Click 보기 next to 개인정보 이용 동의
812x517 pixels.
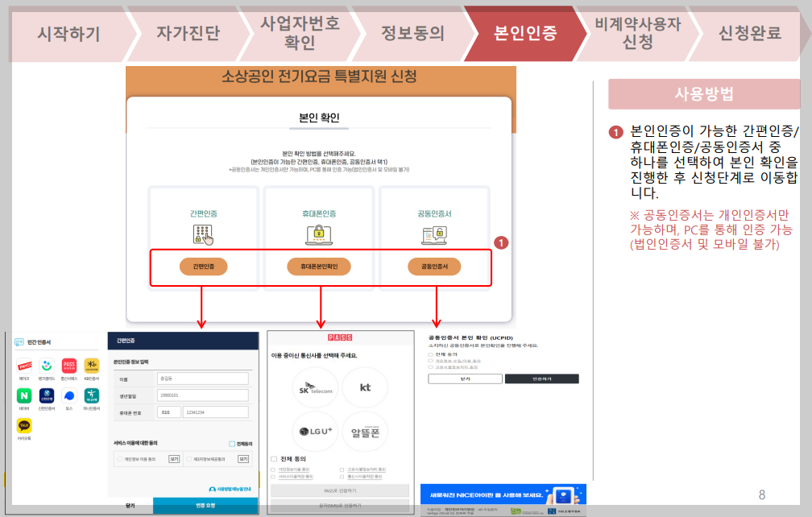coord(174,459)
